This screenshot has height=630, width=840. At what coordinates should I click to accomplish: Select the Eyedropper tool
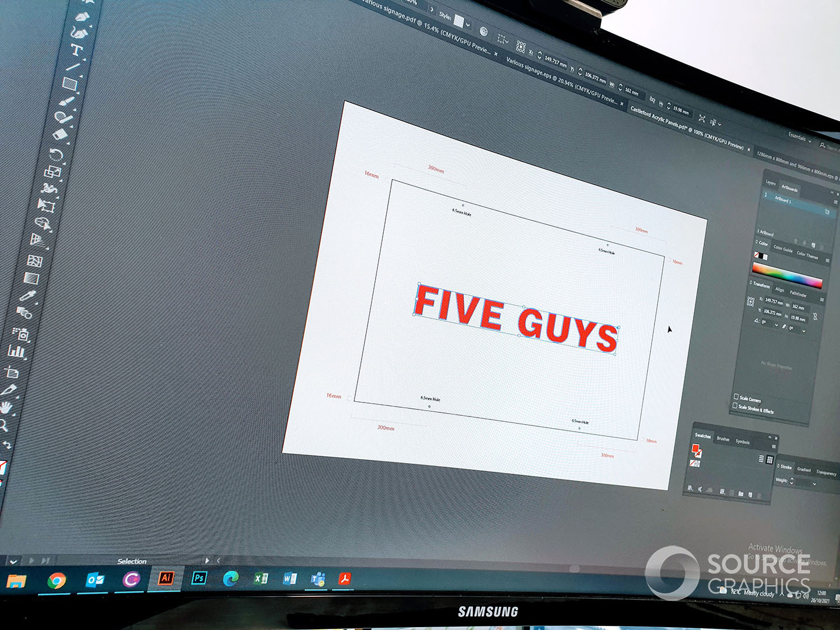[28, 296]
